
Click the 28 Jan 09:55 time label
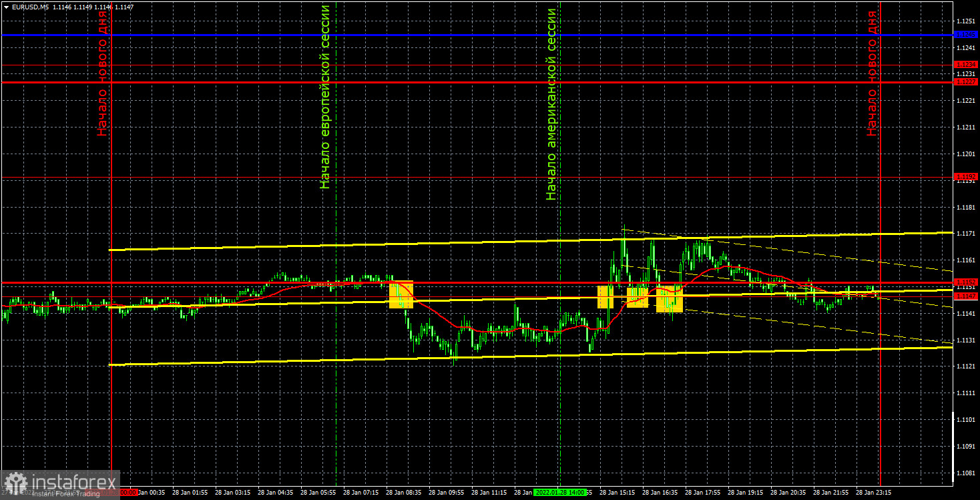click(x=445, y=492)
